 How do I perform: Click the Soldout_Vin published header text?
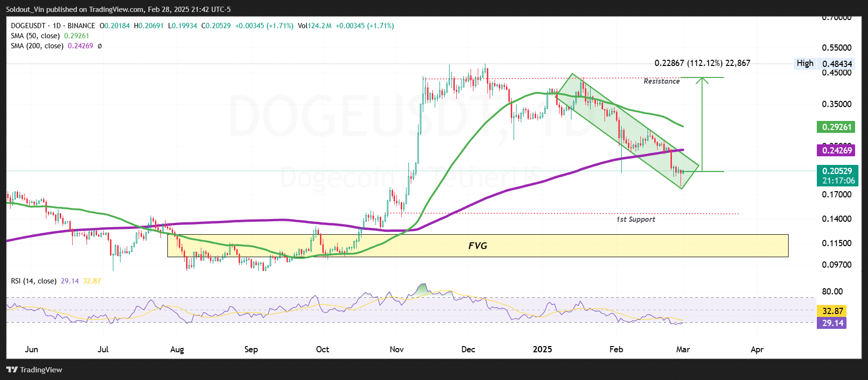[x=119, y=9]
